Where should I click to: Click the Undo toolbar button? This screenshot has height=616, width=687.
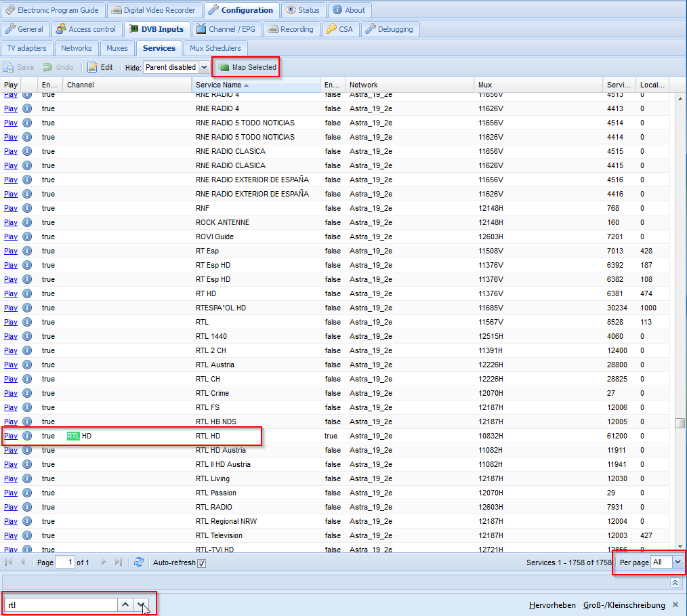[x=58, y=68]
